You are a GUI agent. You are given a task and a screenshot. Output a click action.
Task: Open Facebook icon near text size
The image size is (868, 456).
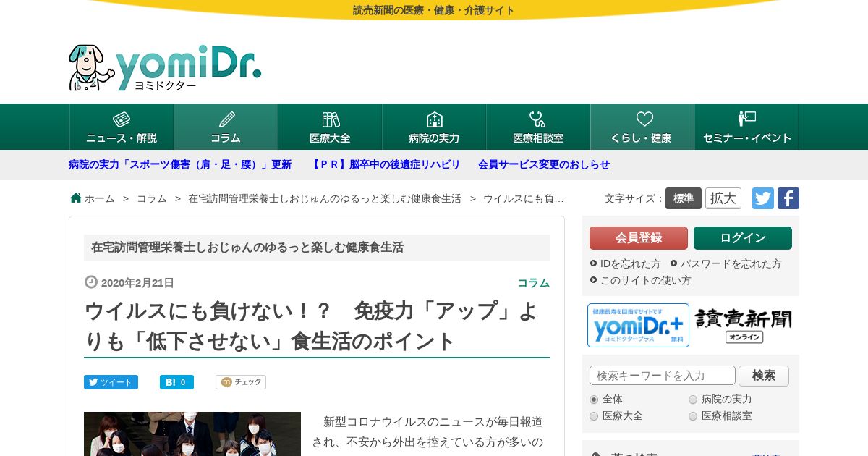click(x=788, y=198)
